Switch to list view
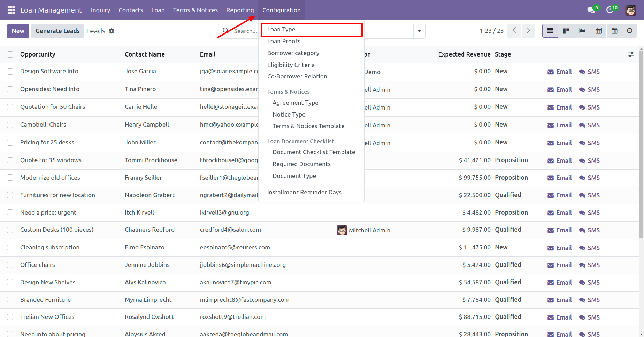644x337 pixels. (550, 31)
